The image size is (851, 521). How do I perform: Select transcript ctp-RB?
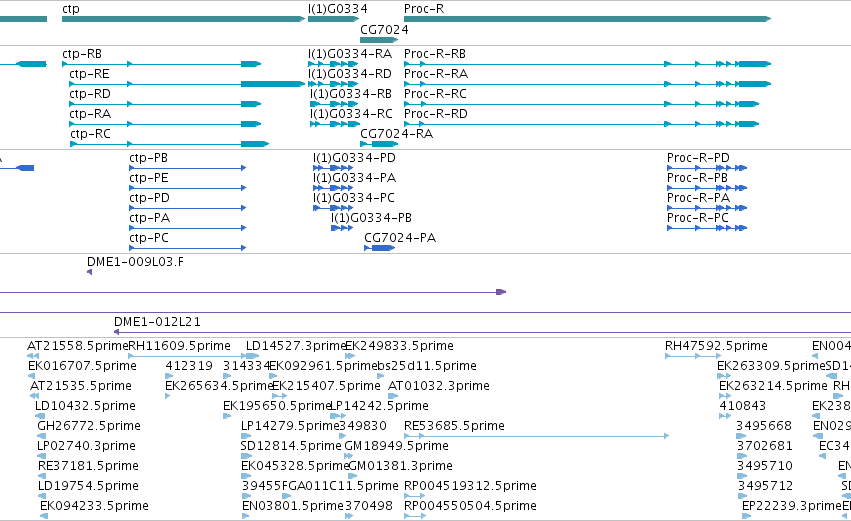162,64
